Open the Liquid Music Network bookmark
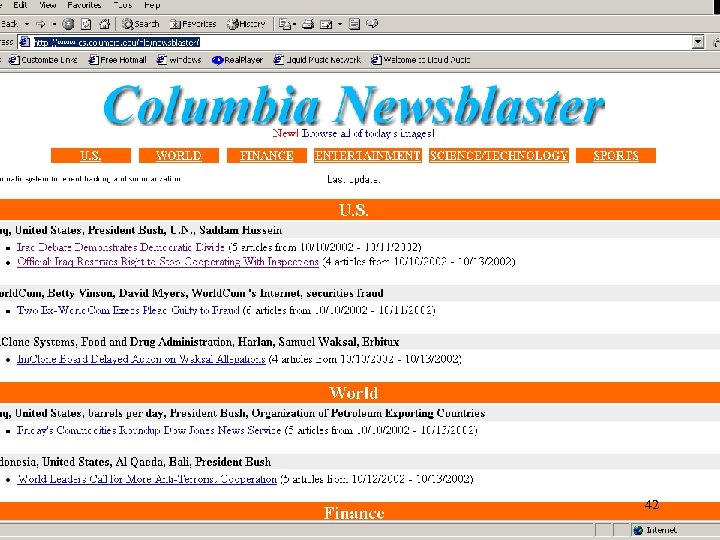 317,60
